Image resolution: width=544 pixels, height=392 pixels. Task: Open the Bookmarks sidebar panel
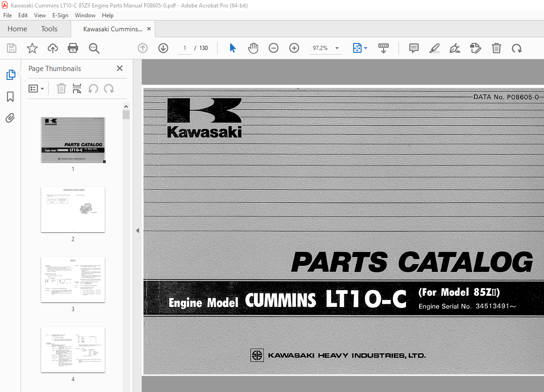10,97
